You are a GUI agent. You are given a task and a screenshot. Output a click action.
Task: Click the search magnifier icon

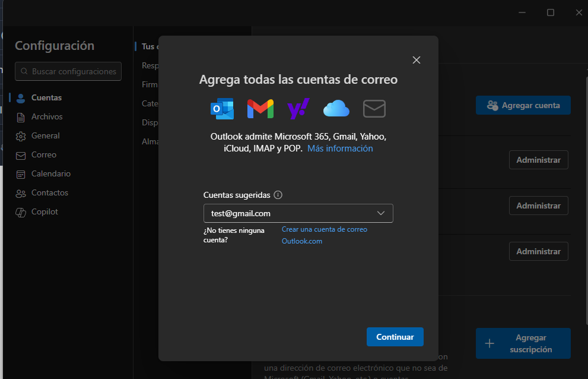click(x=24, y=71)
